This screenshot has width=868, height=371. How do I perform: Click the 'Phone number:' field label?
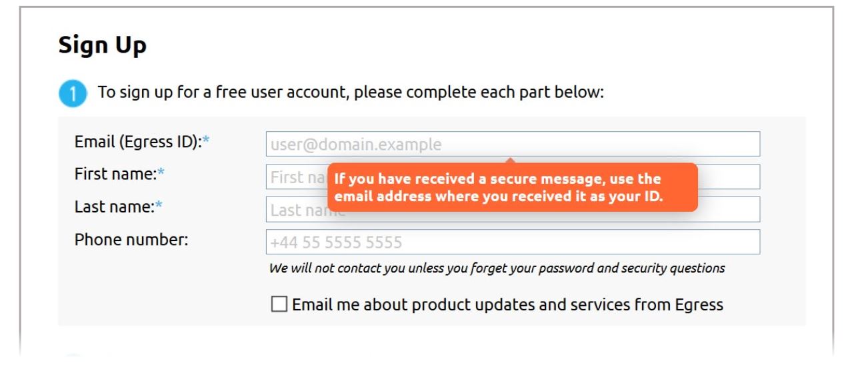tap(131, 239)
